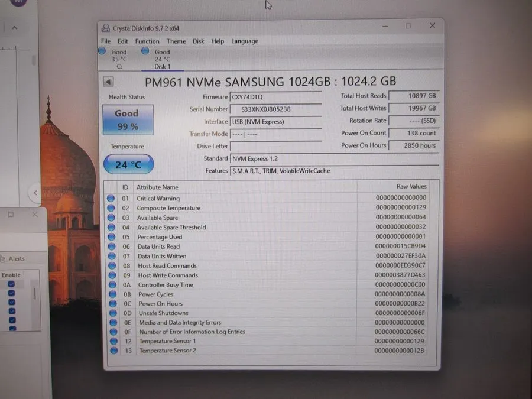
Task: Select the Percentage Used attribute name
Action: click(160, 237)
